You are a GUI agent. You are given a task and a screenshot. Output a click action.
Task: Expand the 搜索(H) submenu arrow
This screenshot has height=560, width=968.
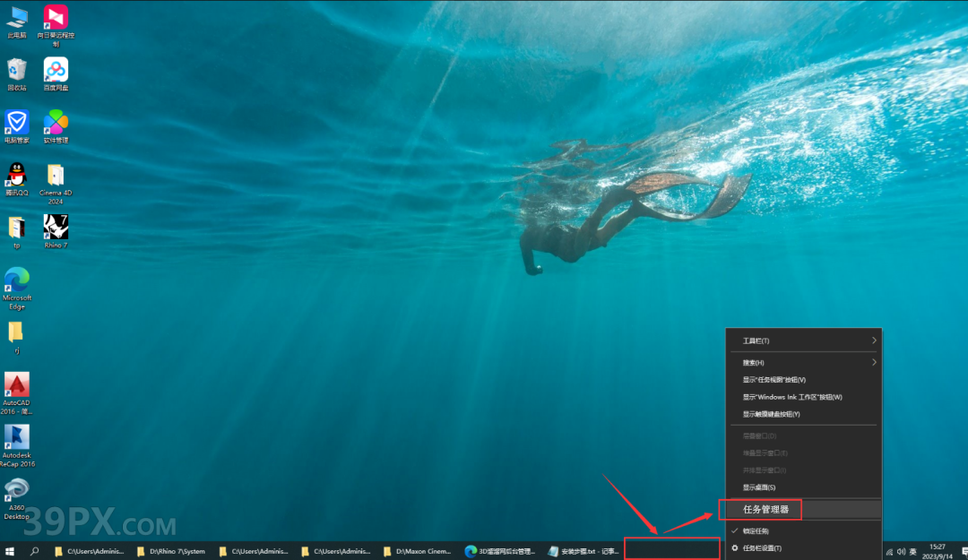click(874, 363)
